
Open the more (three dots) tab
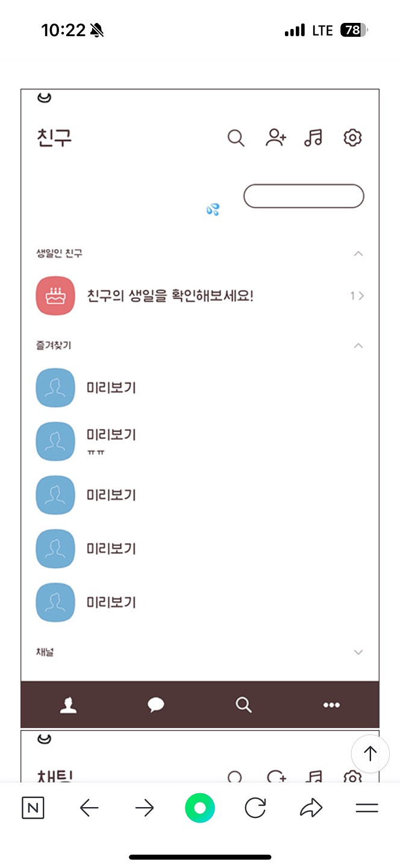coord(331,705)
